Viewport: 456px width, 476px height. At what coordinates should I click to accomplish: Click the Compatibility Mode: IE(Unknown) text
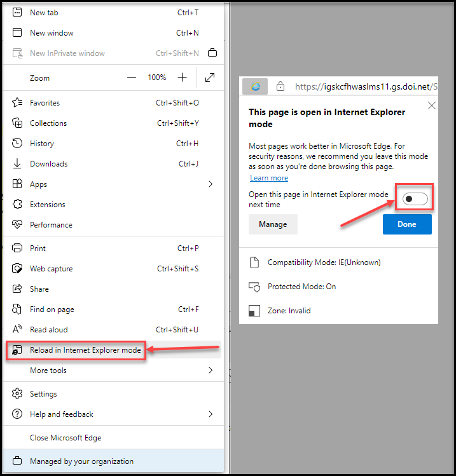(324, 262)
